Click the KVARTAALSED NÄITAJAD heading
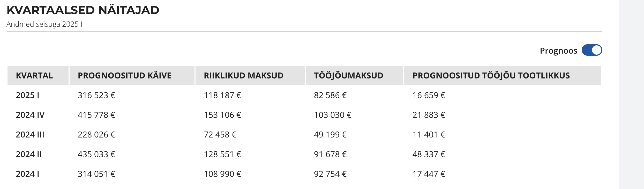This screenshot has width=644, height=189. [x=83, y=10]
